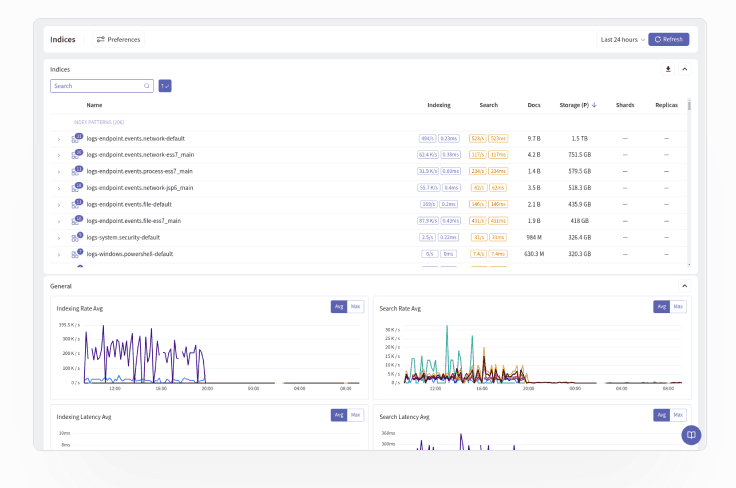736x488 pixels.
Task: Expand the logs-endpoint.events.process-ess7_main row
Action: coord(59,171)
